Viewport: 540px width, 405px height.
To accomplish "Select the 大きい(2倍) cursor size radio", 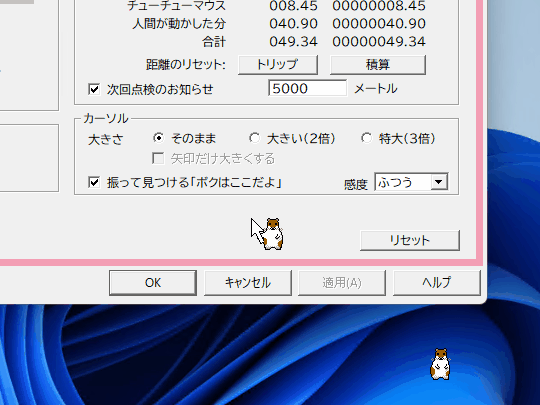I will coord(255,138).
